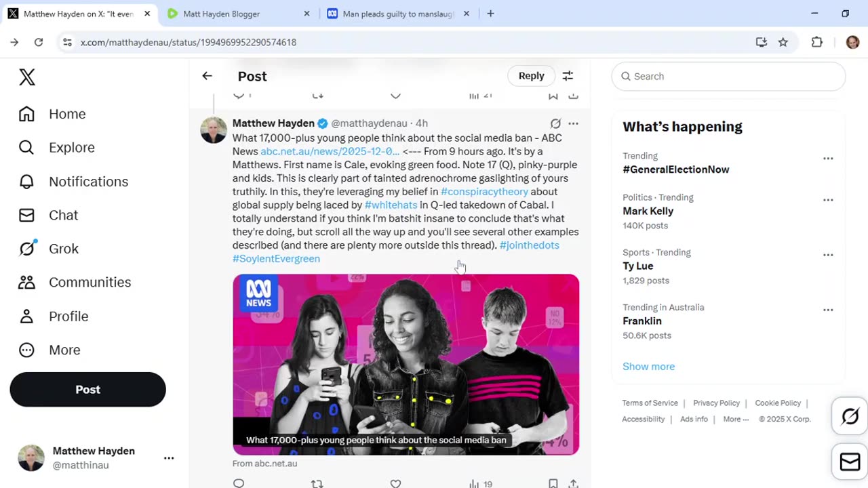Viewport: 868px width, 488px height.
Task: Click the black Post button
Action: (87, 390)
